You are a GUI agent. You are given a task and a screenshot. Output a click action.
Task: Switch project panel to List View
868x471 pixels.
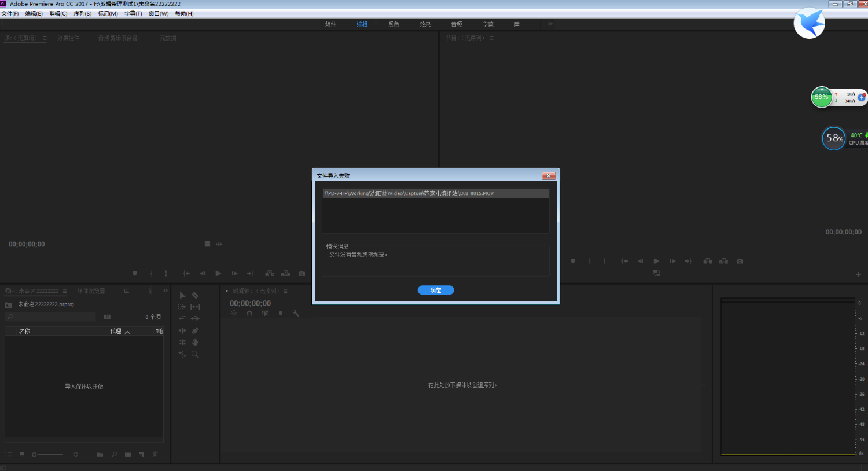click(8, 454)
